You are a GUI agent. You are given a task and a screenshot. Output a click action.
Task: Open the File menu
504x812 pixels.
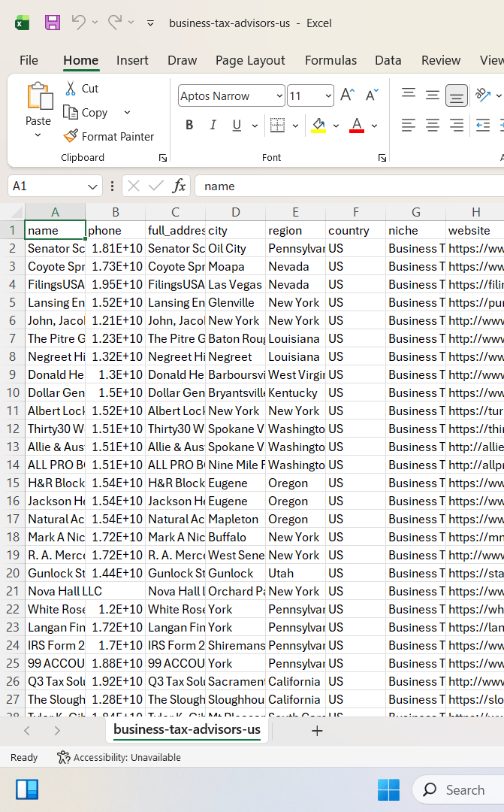(29, 60)
